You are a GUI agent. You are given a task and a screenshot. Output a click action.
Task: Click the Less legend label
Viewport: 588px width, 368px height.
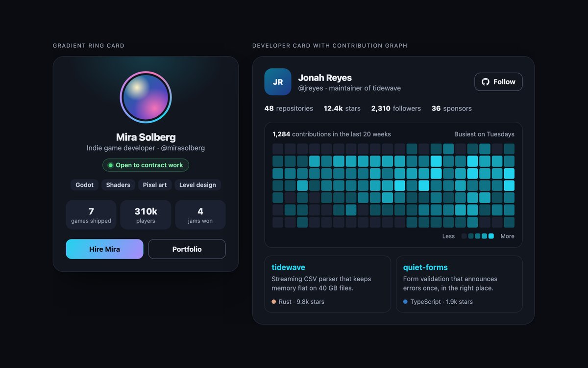[448, 236]
